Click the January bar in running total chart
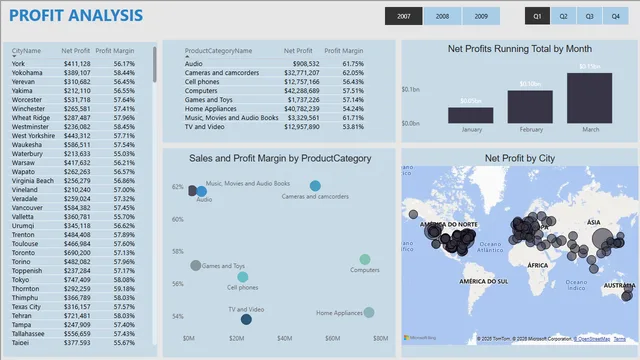 [x=471, y=115]
